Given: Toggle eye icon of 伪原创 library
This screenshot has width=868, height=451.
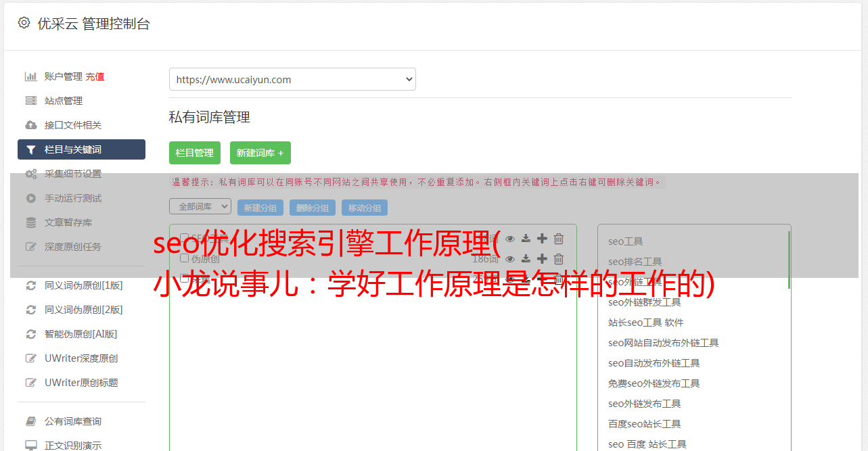Looking at the screenshot, I should coord(510,258).
